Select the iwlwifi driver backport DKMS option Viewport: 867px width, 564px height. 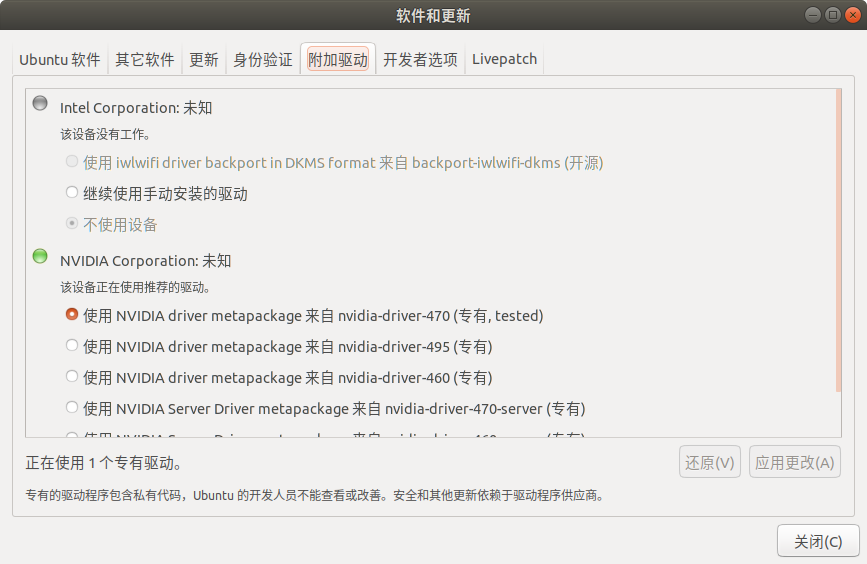click(334, 163)
